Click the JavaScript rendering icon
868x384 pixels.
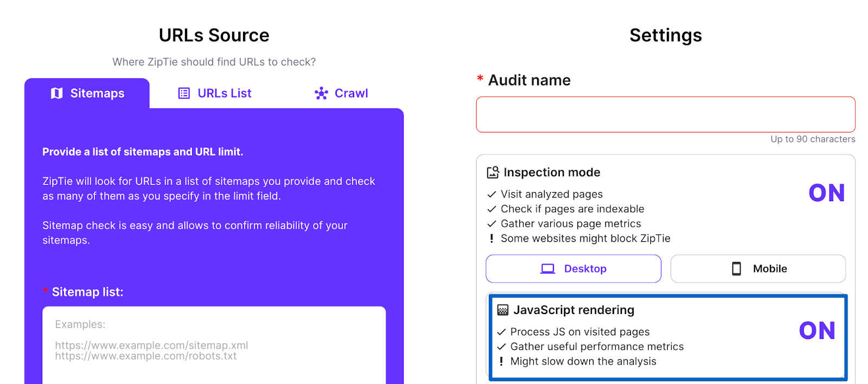tap(503, 310)
